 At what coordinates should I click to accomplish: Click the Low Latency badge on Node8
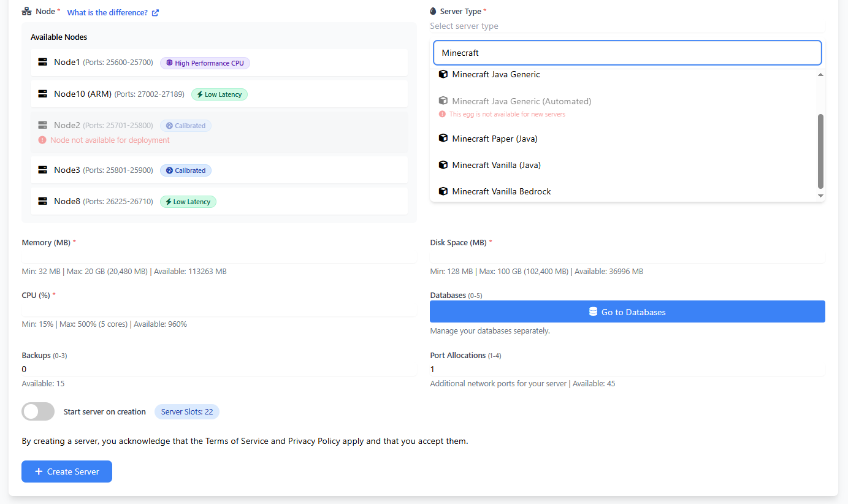tap(188, 202)
